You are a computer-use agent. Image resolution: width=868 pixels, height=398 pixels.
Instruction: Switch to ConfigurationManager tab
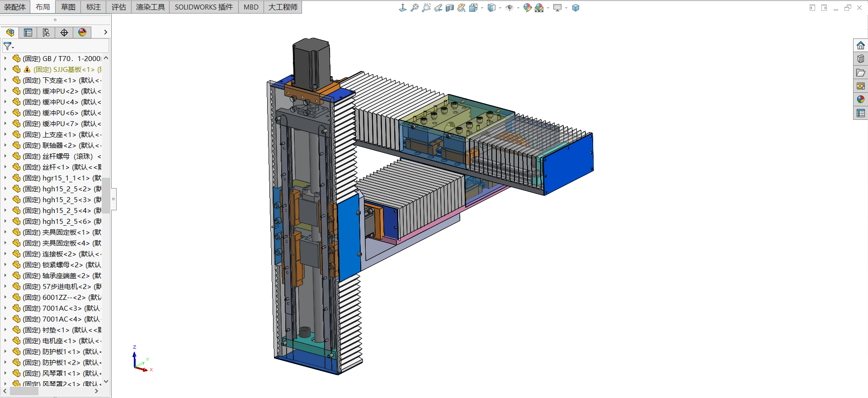[x=46, y=33]
